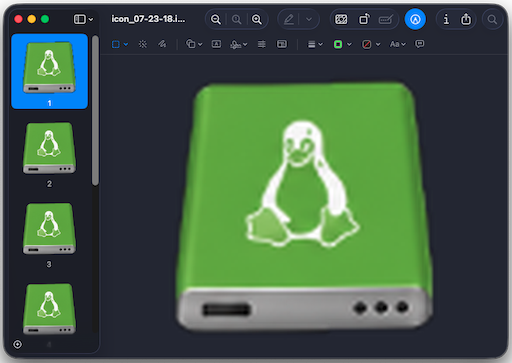Open the Adjust Color sliders tool
Image resolution: width=512 pixels, height=363 pixels.
pos(262,44)
